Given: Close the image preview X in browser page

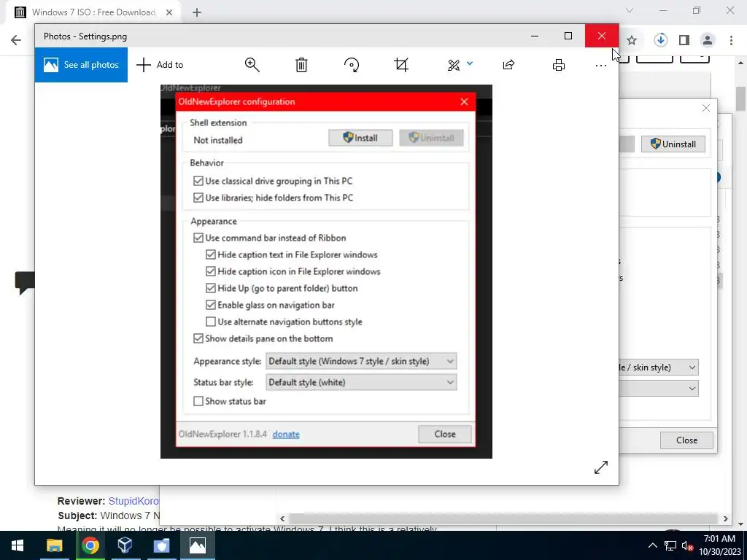Looking at the screenshot, I should click(x=706, y=108).
